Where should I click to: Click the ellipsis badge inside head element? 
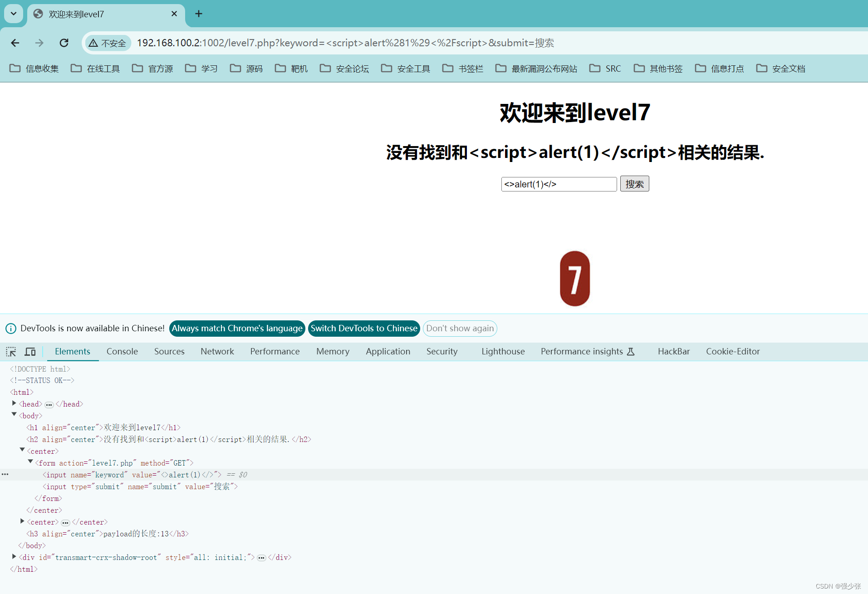(49, 404)
